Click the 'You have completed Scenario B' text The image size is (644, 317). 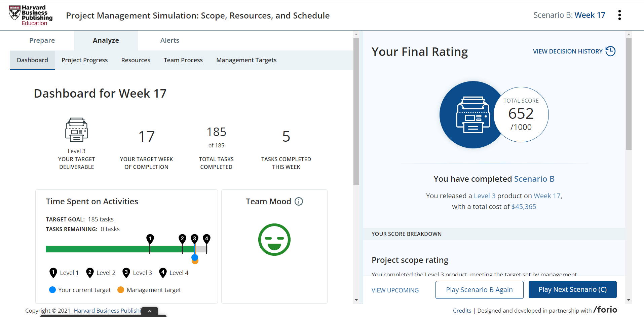(494, 179)
